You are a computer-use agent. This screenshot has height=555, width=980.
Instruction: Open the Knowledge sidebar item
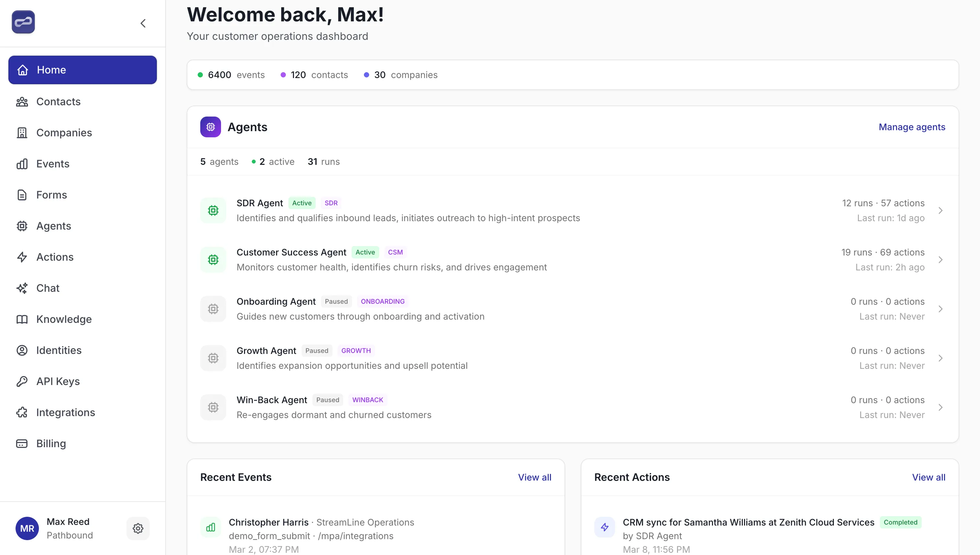point(64,319)
